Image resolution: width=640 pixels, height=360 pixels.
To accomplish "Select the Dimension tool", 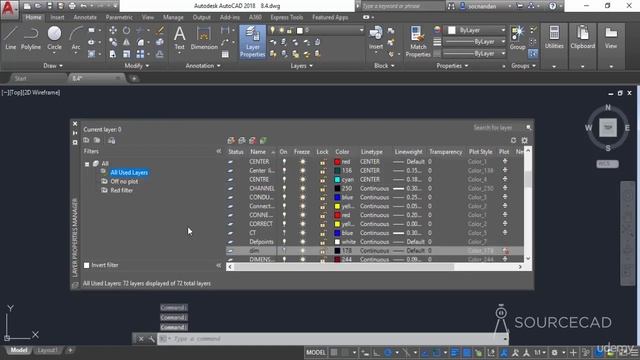I will (204, 38).
